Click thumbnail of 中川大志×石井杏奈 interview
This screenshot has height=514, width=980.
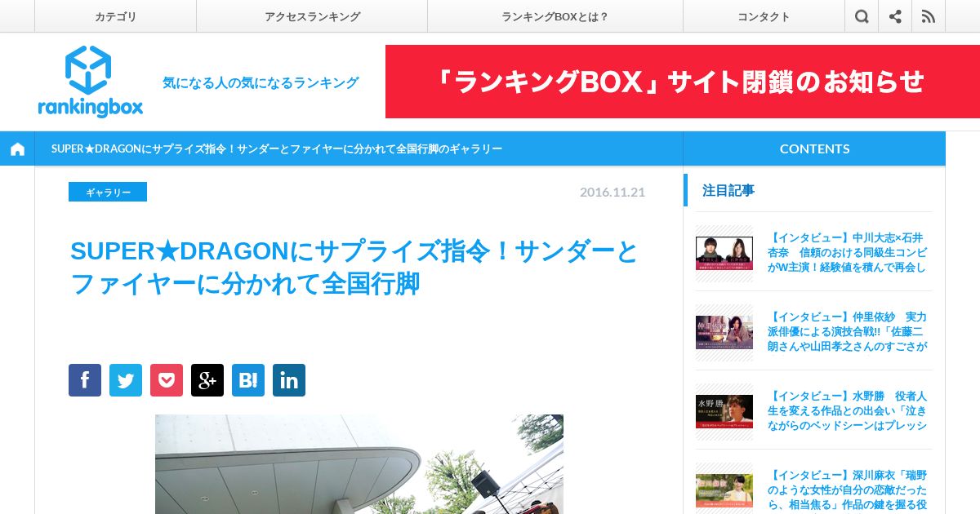pos(724,253)
